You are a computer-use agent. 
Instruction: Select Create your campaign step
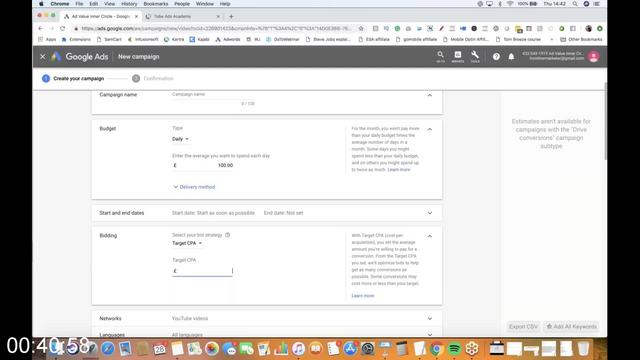tap(73, 78)
